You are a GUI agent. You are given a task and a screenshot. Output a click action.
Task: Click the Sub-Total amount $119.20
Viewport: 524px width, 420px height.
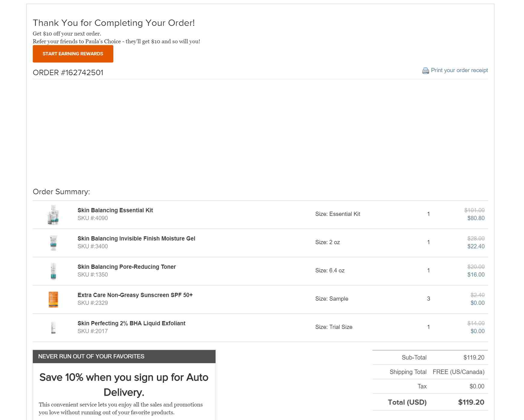(x=474, y=357)
